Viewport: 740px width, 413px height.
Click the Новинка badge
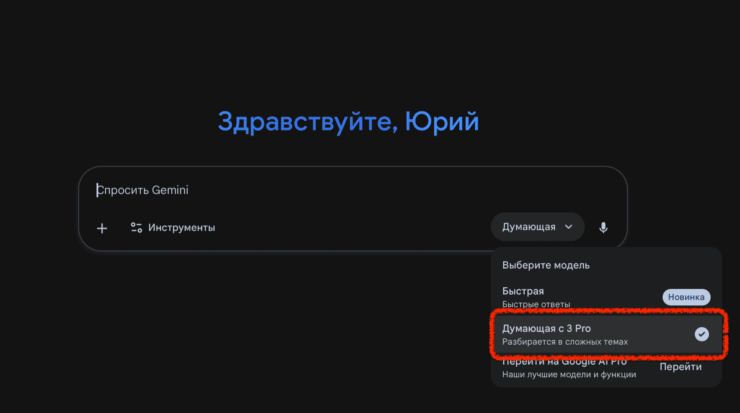(x=686, y=297)
